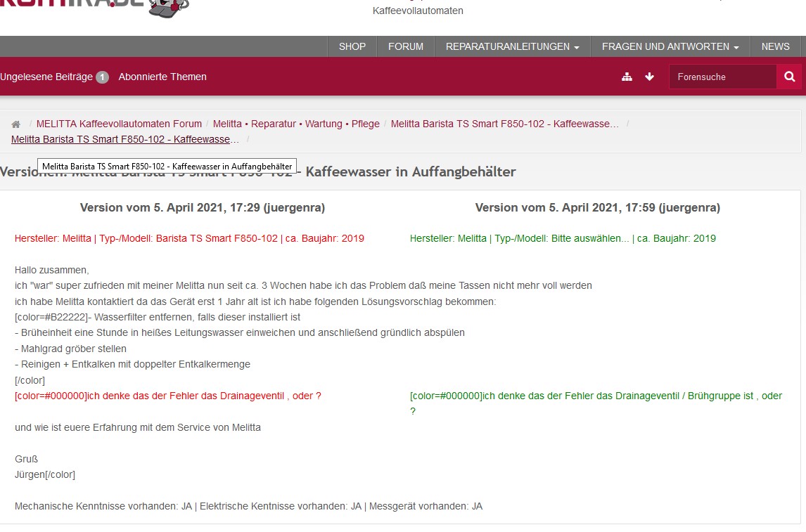Open first Melitta Barista TS Smart breadcrumb
This screenshot has width=806, height=532.
(505, 124)
